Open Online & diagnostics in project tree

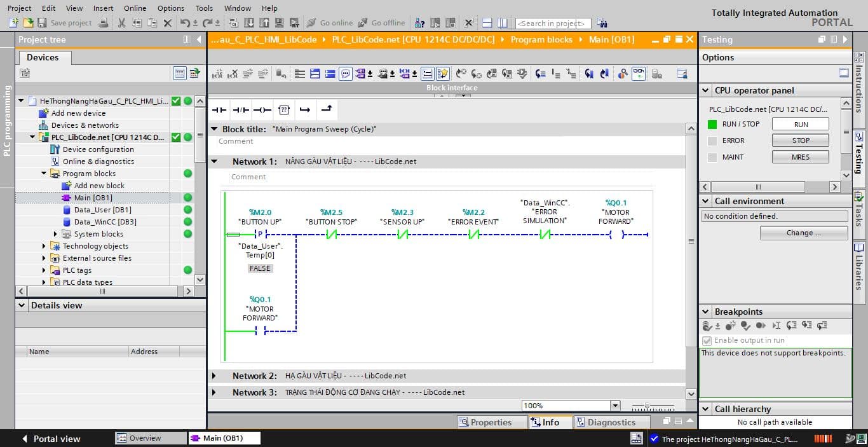pos(98,162)
